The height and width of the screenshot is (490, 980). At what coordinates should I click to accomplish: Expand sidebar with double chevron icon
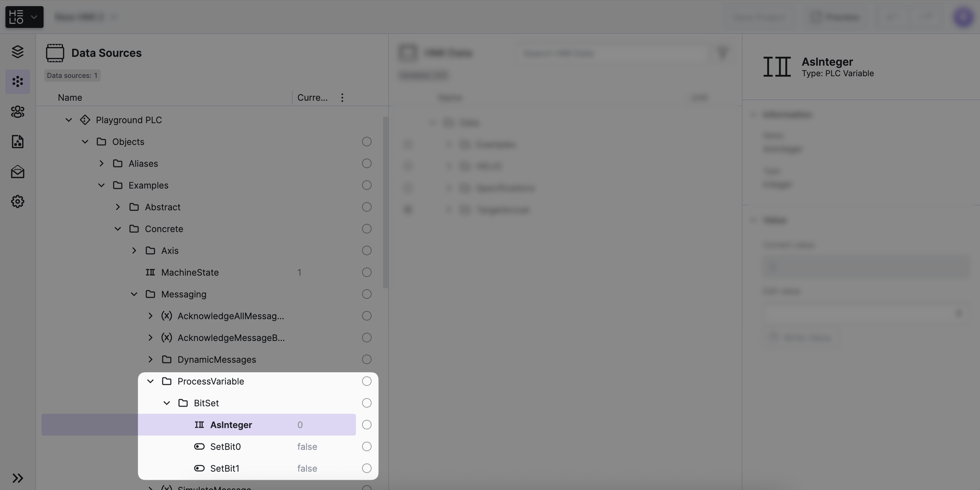pyautogui.click(x=17, y=478)
